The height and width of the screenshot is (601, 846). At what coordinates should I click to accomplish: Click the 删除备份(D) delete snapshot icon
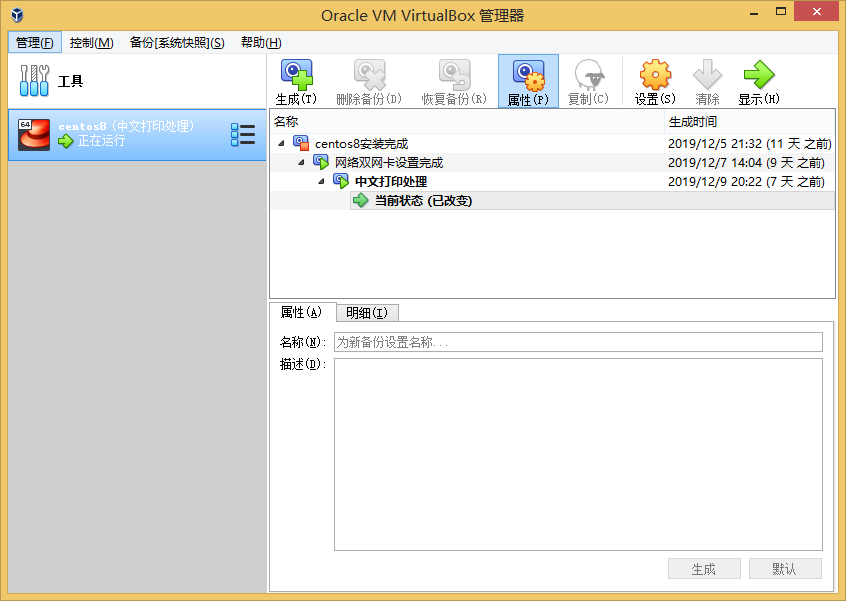coord(369,80)
